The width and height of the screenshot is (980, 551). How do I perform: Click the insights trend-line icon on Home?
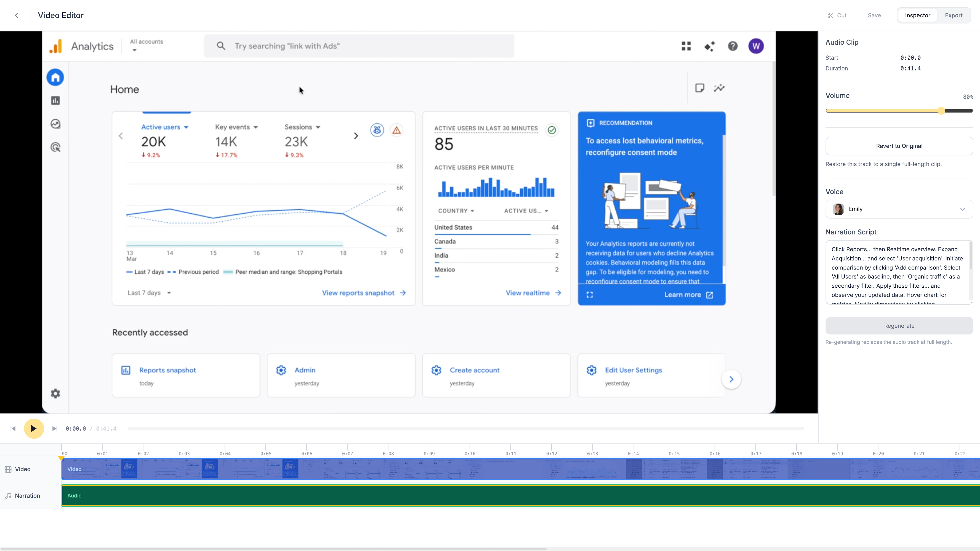click(719, 88)
